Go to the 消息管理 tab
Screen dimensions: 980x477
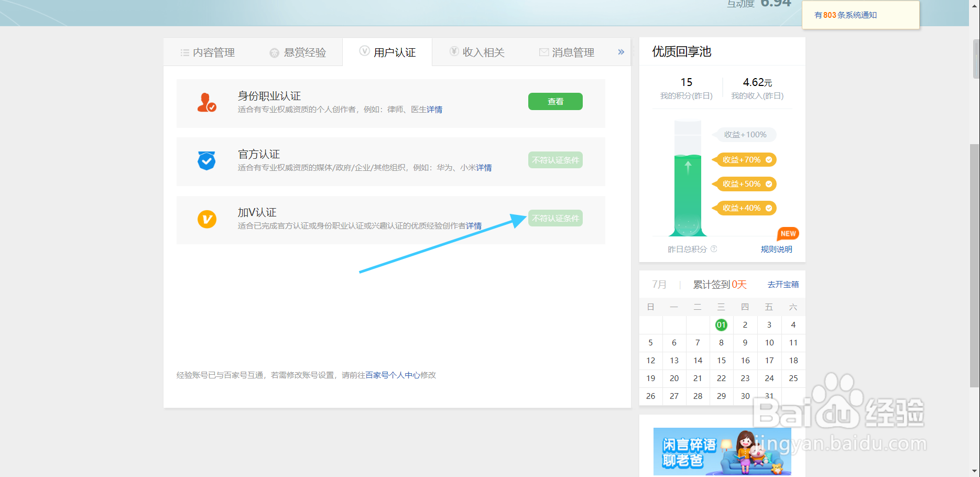(x=567, y=52)
